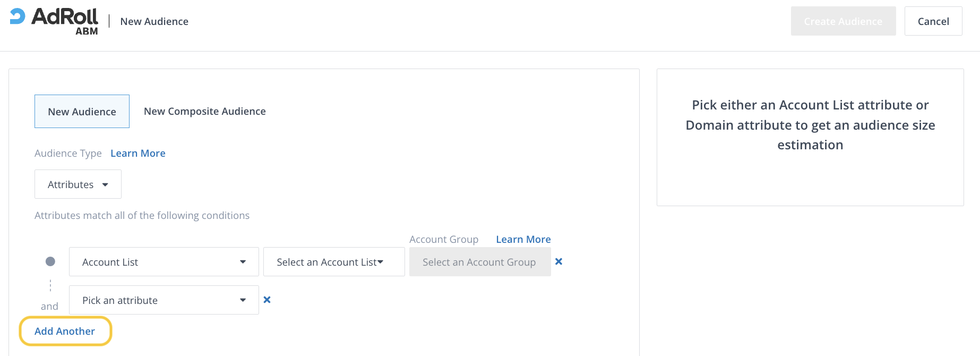Click Add Another to add a condition

[x=65, y=331]
